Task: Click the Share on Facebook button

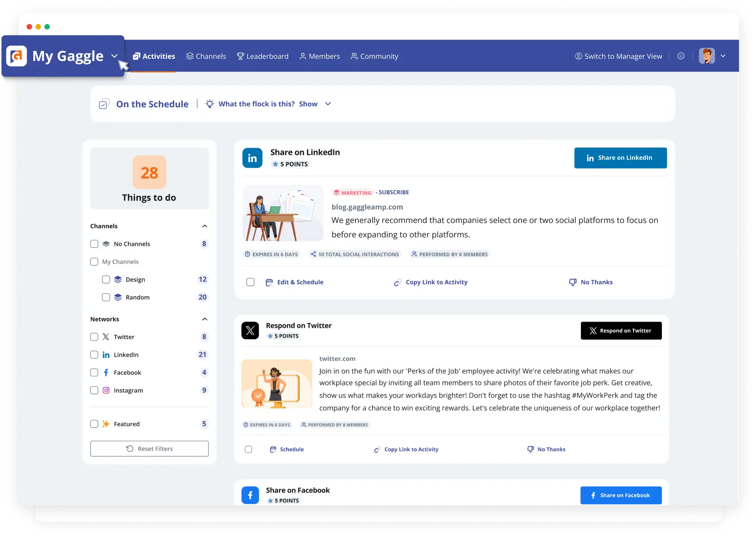Action: tap(621, 495)
